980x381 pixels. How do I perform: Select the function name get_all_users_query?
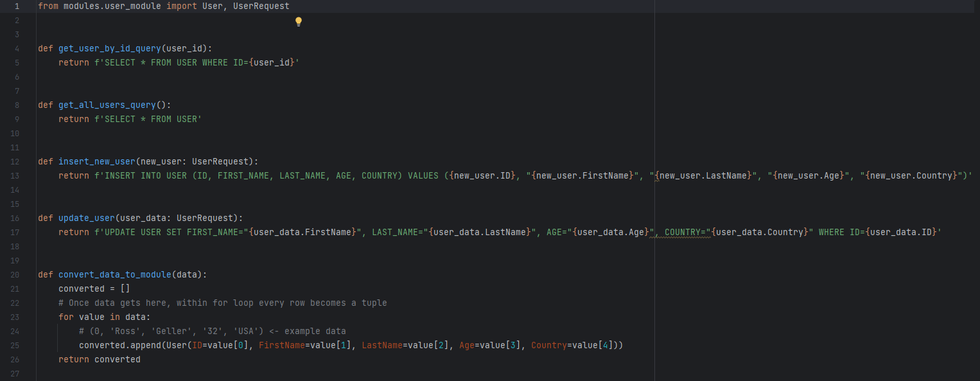tap(107, 105)
